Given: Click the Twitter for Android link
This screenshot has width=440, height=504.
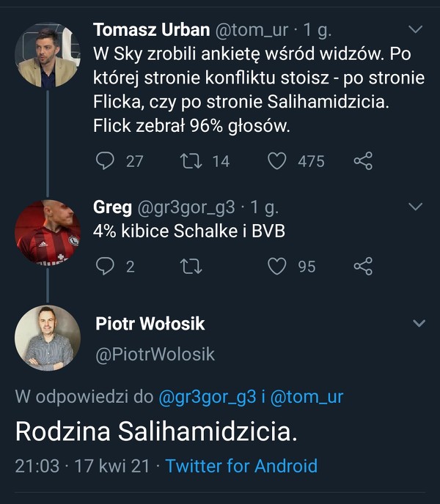Looking at the screenshot, I should tap(241, 466).
